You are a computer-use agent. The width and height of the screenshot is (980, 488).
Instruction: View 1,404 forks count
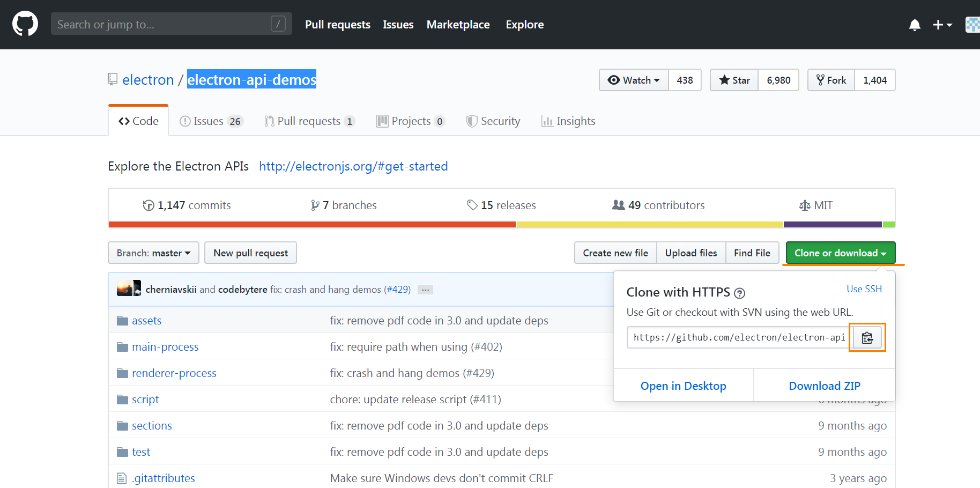click(x=875, y=80)
